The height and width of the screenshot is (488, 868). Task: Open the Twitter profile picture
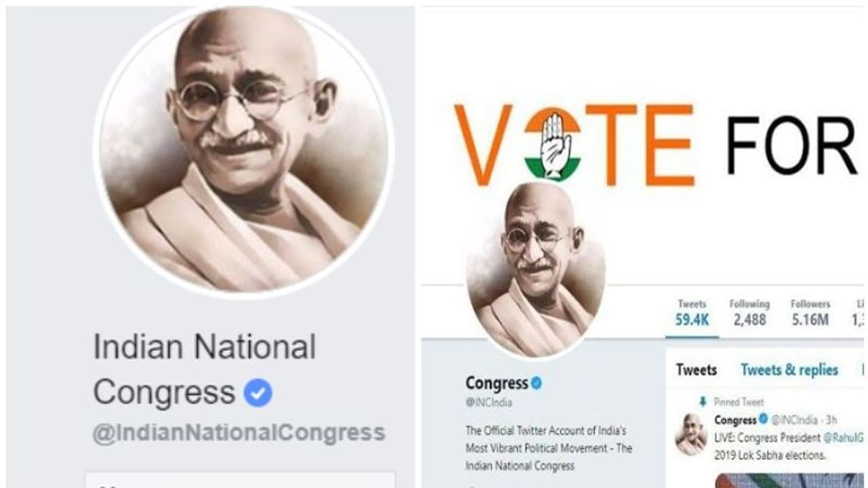pyautogui.click(x=535, y=270)
